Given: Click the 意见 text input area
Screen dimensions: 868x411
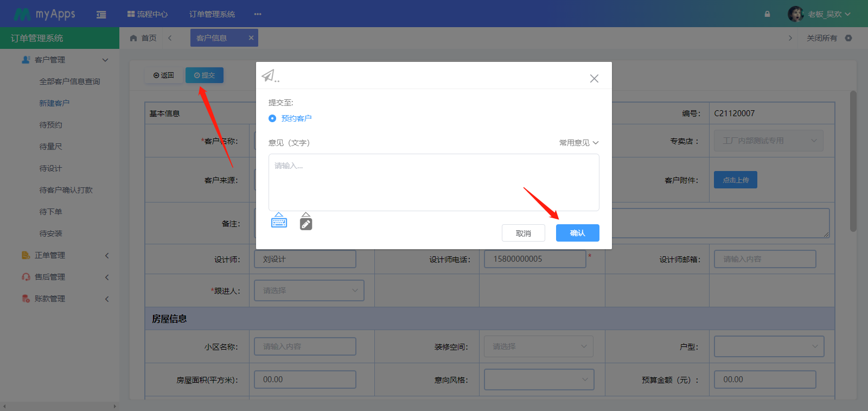Looking at the screenshot, I should coord(433,182).
